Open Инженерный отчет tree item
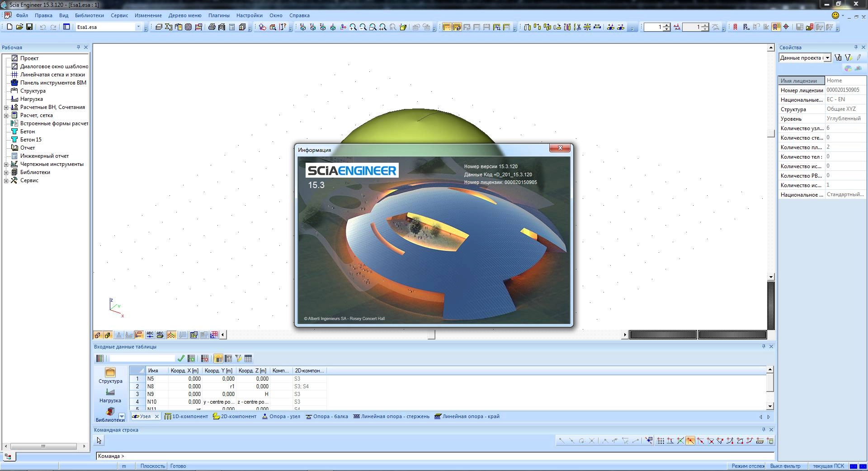Viewport: 868px width, 471px height. (44, 156)
